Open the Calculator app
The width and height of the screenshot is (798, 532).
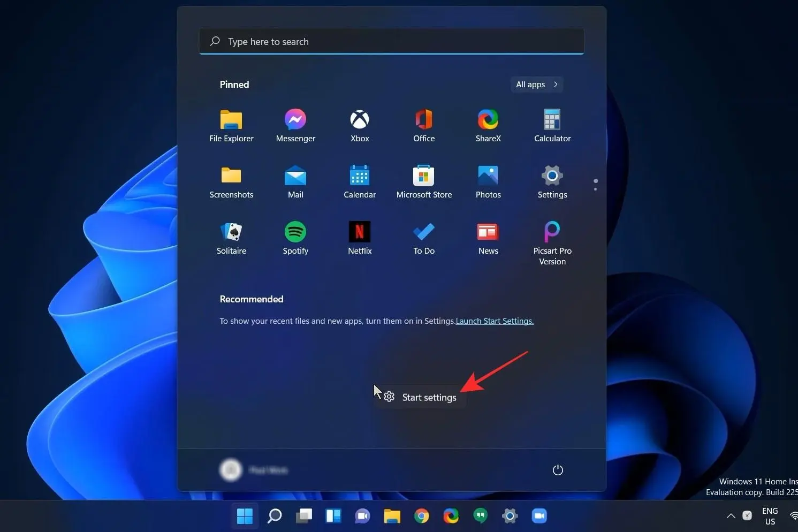[x=552, y=126]
